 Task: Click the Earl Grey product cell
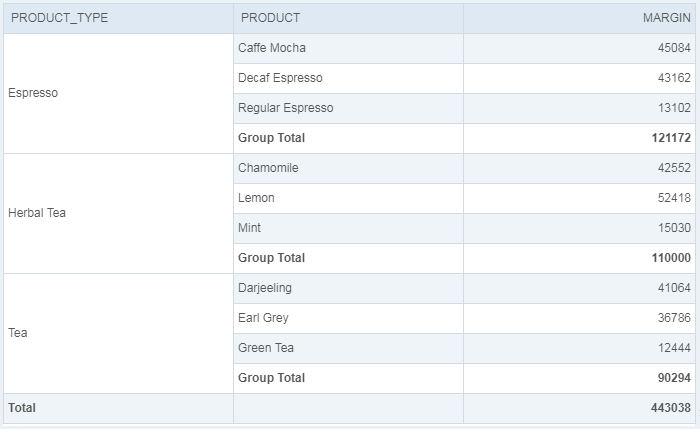pos(263,318)
